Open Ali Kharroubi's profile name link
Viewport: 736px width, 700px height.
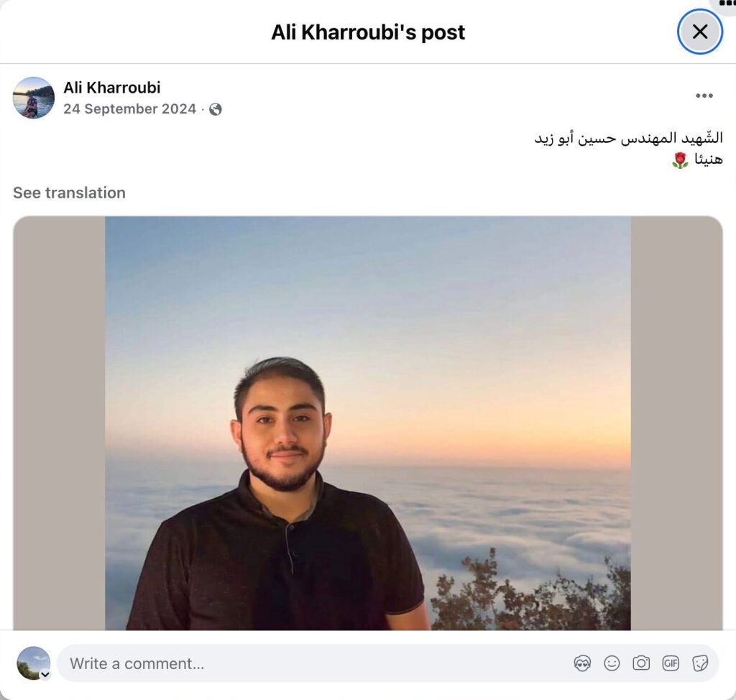pyautogui.click(x=111, y=88)
